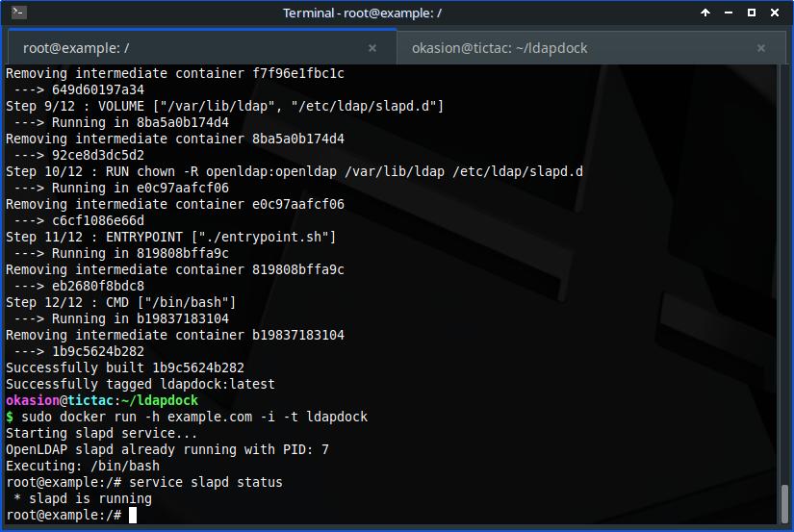
Task: Click the 'service slapd status' command text
Action: [x=206, y=482]
